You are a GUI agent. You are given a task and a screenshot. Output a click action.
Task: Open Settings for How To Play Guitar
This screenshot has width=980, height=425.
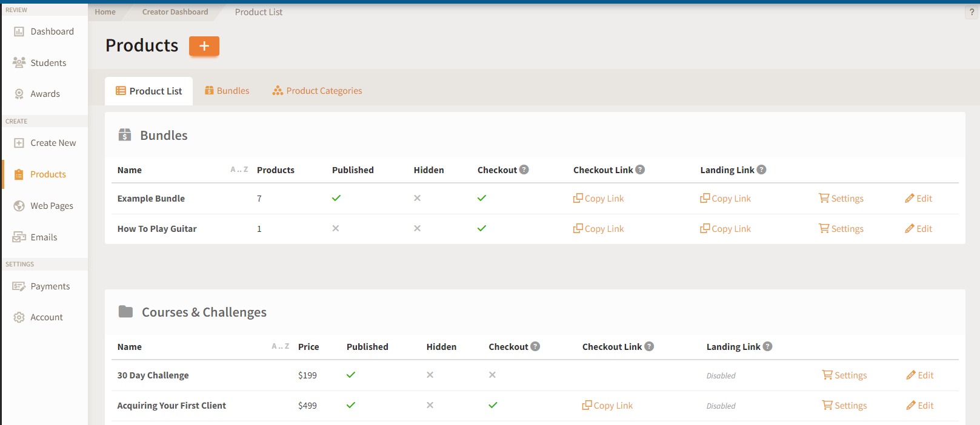841,229
